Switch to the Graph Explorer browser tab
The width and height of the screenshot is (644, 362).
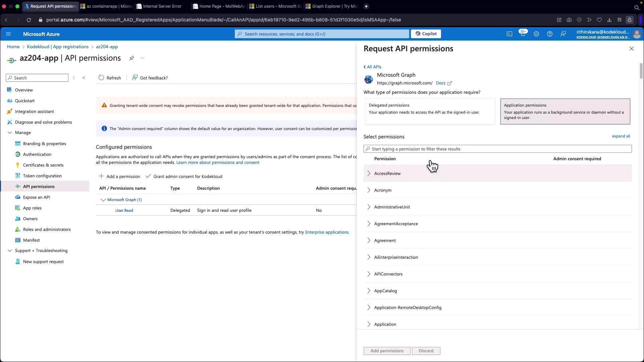tap(332, 6)
